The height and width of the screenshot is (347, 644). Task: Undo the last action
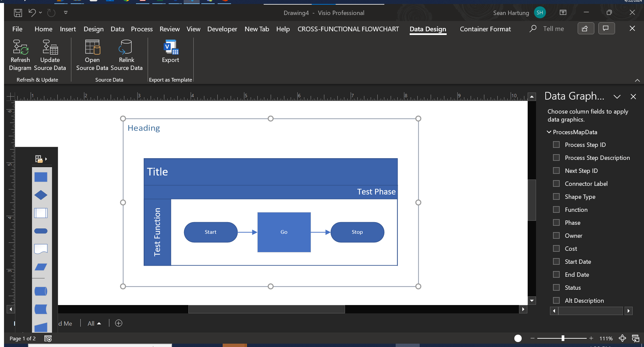point(32,13)
